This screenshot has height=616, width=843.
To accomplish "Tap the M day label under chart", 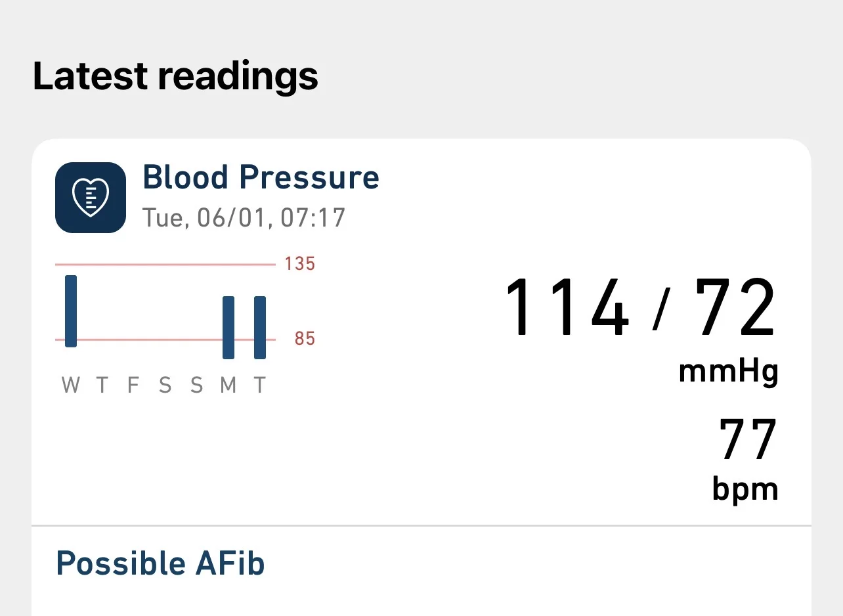I will tap(228, 385).
